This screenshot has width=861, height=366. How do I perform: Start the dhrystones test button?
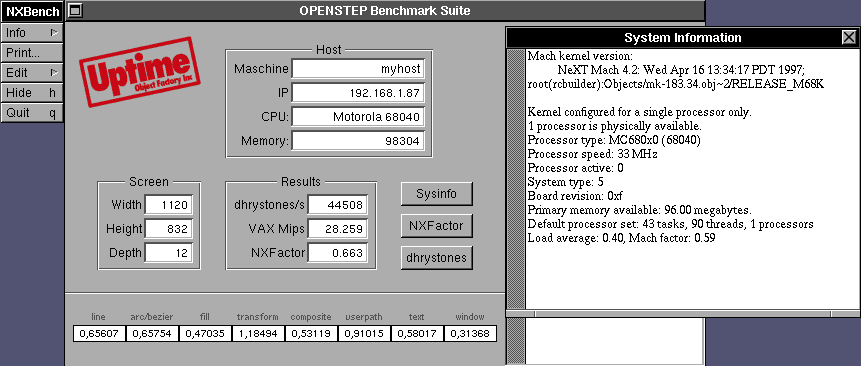point(437,257)
